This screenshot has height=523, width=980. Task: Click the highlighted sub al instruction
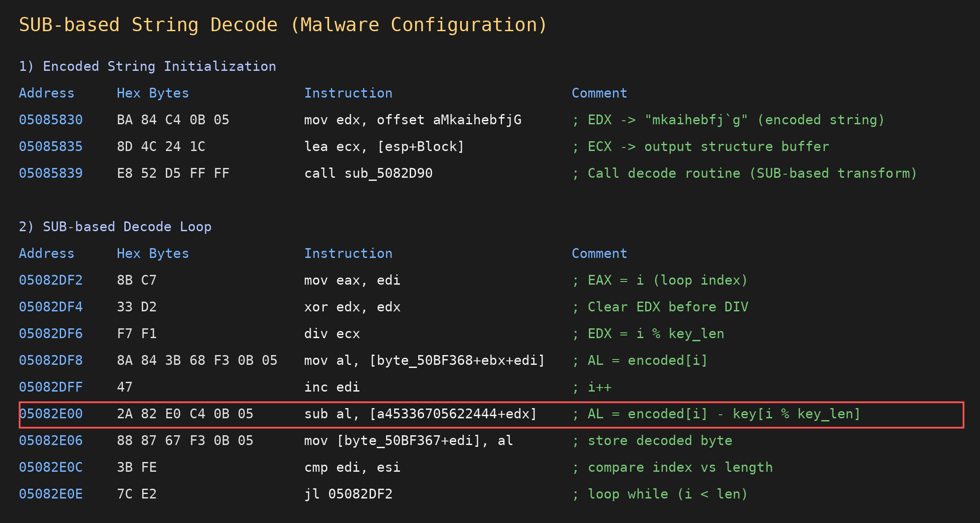click(x=420, y=414)
